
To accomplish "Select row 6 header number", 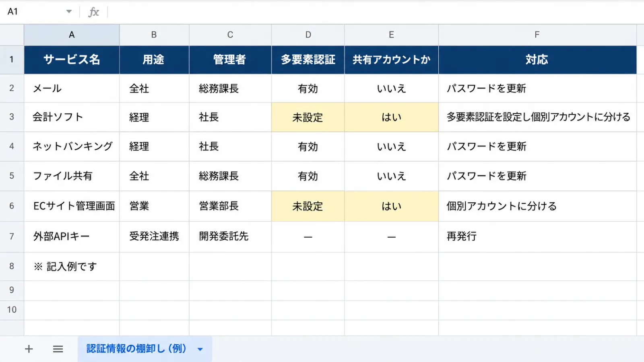I will point(12,206).
